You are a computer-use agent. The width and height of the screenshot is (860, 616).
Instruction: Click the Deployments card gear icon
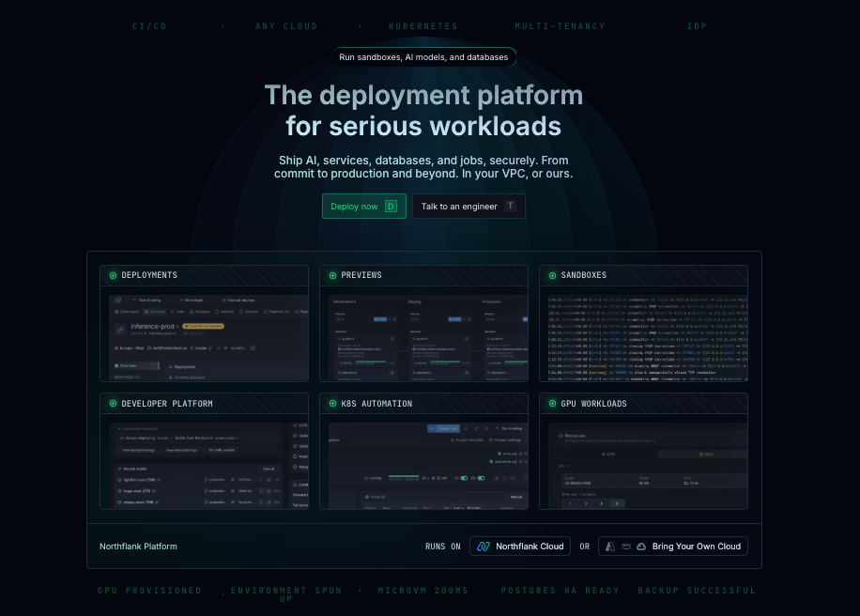tap(113, 275)
